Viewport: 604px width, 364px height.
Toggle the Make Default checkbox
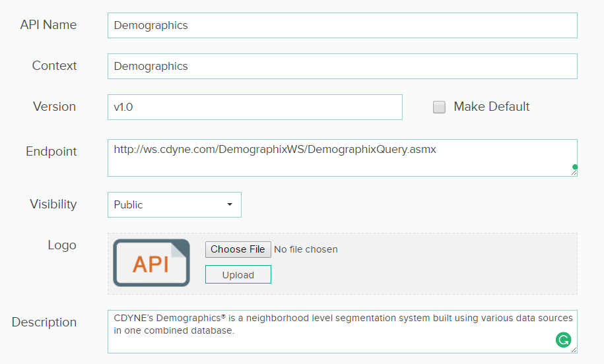(439, 107)
